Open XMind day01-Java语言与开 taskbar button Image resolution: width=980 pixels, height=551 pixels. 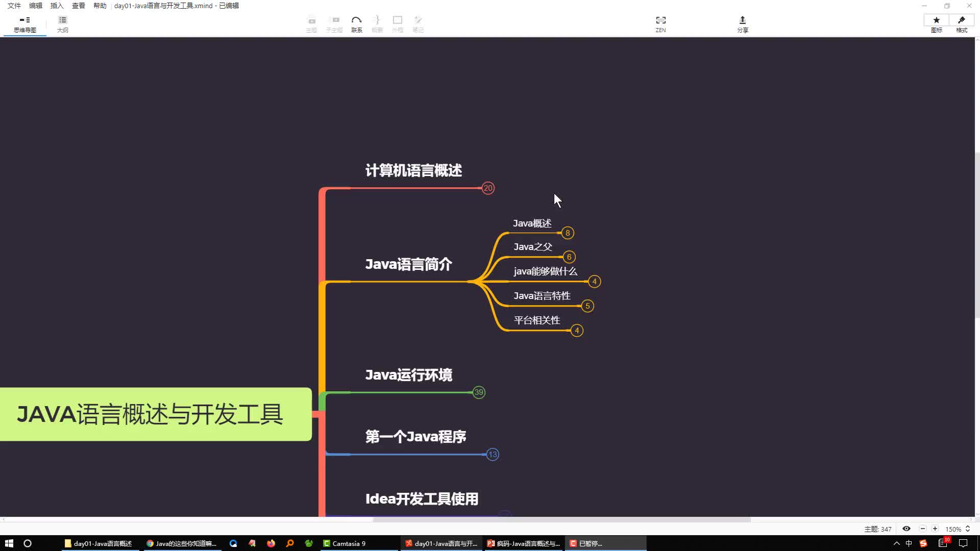coord(442,543)
